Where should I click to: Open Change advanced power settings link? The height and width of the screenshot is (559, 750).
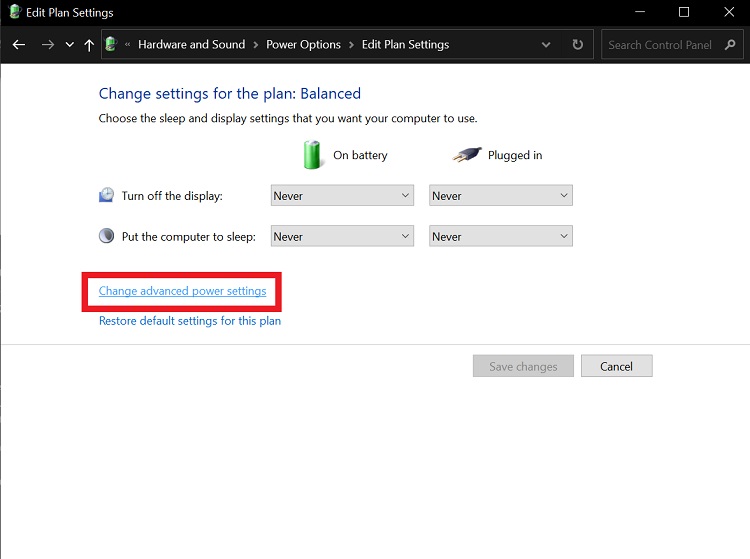tap(182, 291)
